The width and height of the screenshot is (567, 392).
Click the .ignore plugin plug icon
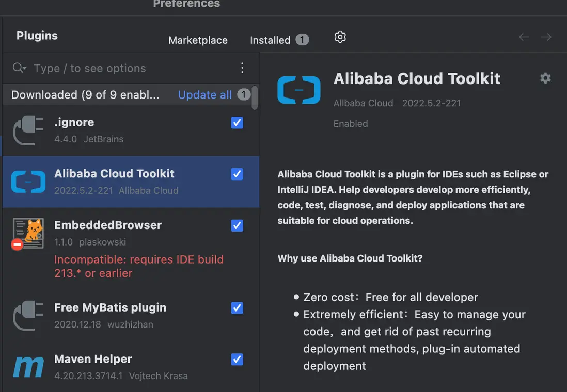pyautogui.click(x=28, y=130)
